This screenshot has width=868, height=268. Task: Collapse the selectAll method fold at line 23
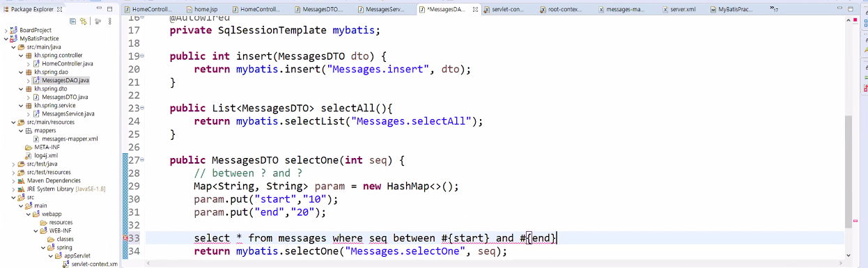(142, 109)
